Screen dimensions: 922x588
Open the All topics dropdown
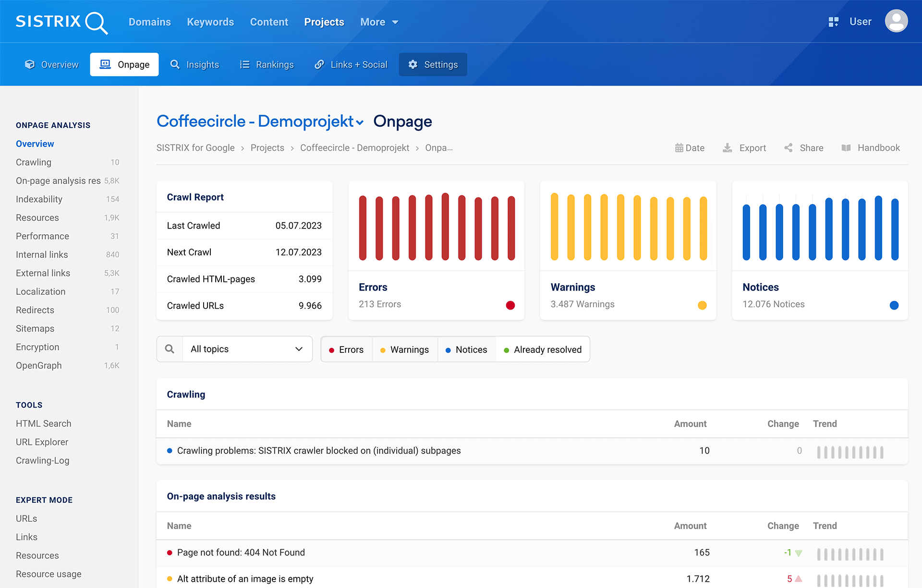pyautogui.click(x=247, y=349)
